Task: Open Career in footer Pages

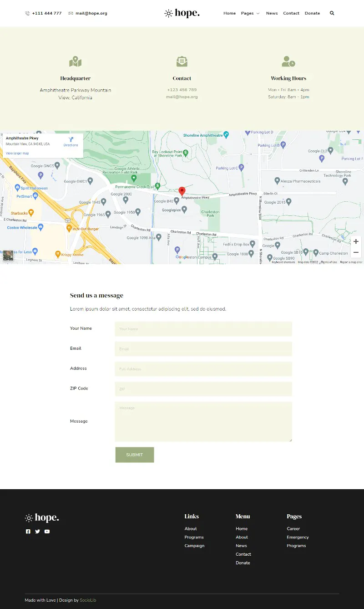Action: [x=293, y=529]
